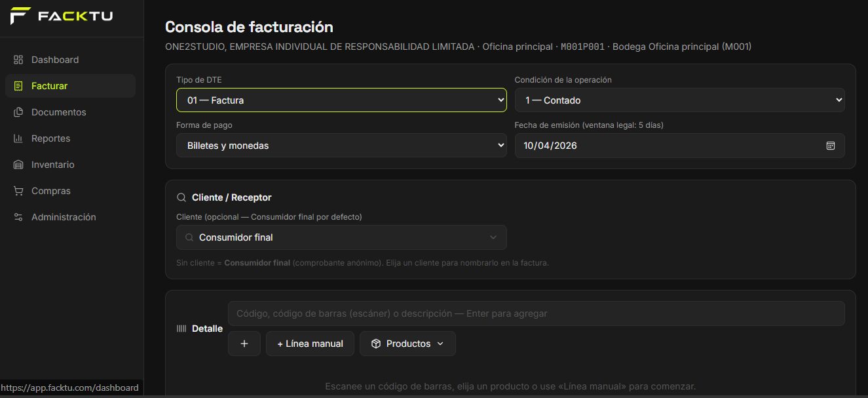Open Compras section
The width and height of the screenshot is (868, 398).
70,191
